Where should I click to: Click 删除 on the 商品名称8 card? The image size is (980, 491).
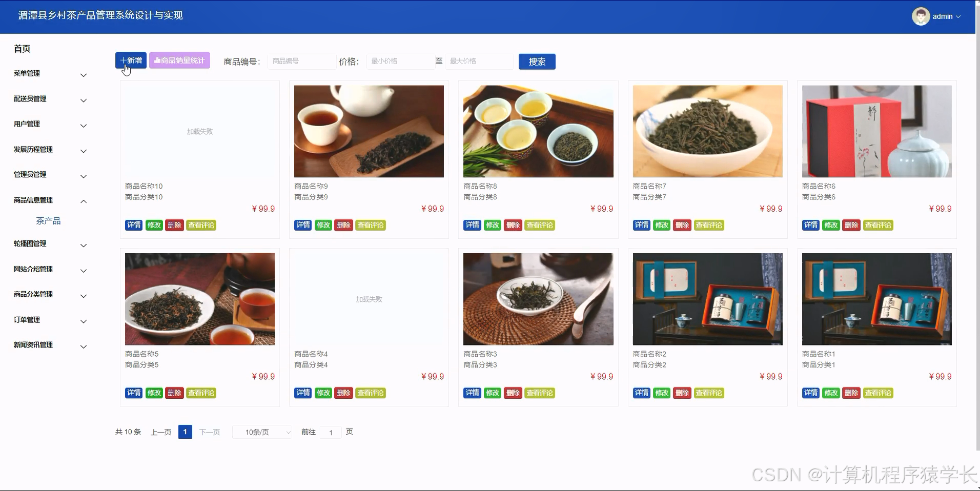[x=513, y=224]
